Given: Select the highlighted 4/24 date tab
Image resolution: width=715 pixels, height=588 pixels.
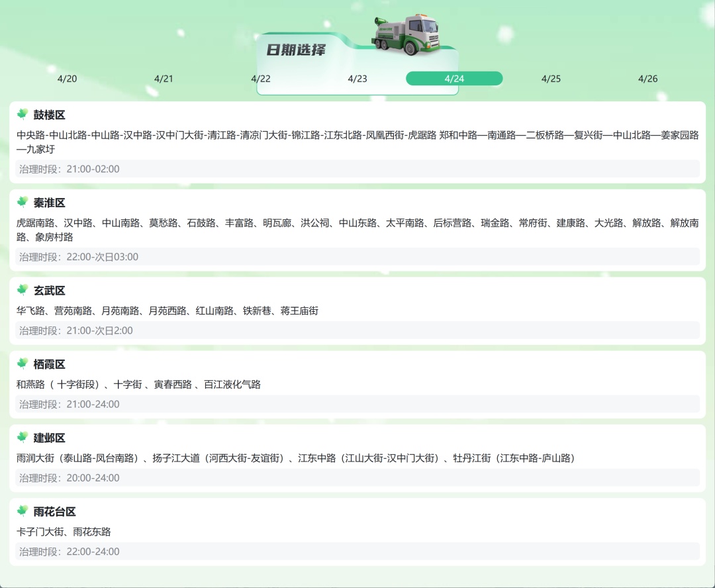Looking at the screenshot, I should coord(453,78).
